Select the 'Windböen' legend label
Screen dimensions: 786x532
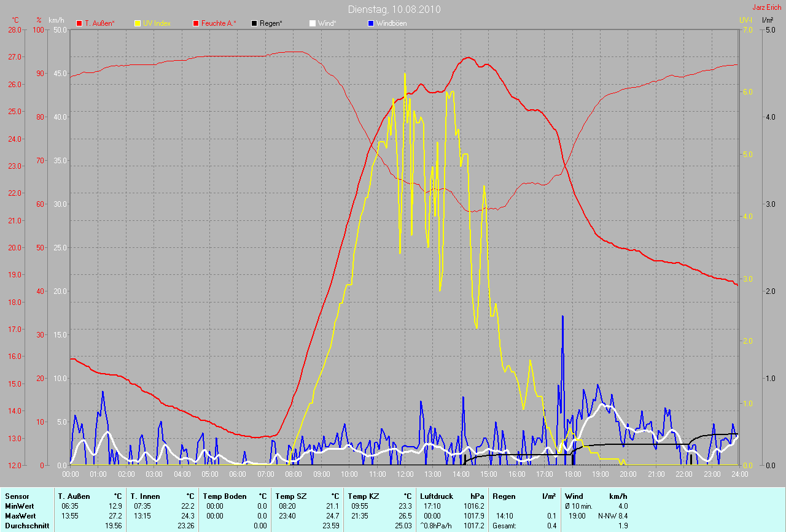tap(391, 23)
